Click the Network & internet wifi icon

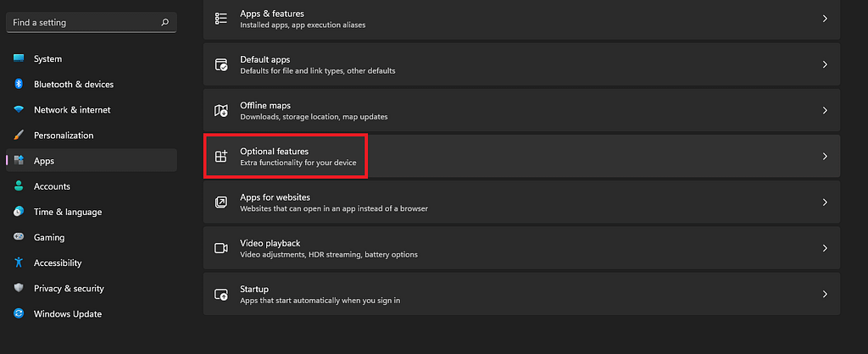tap(19, 109)
